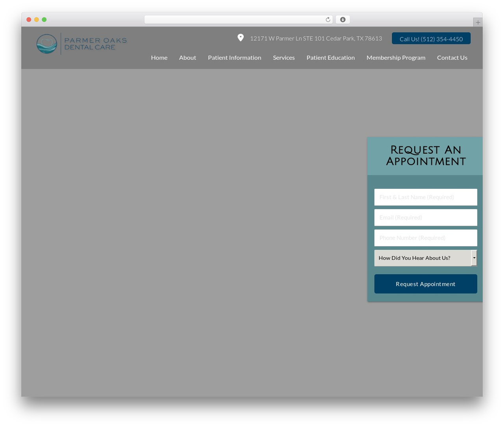The image size is (504, 427).
Task: Click the green maximize window button
Action: pos(44,20)
